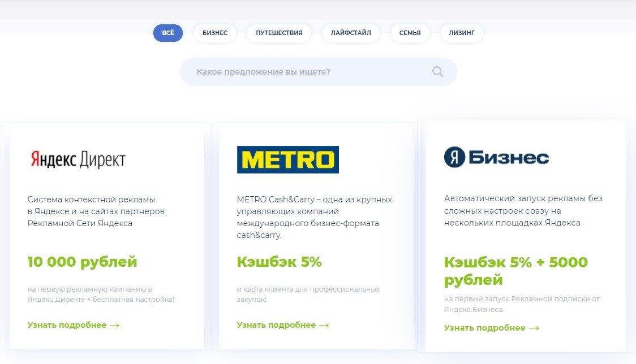Click the METRO Кэшбэк 5% heading
The width and height of the screenshot is (636, 364).
tap(280, 262)
